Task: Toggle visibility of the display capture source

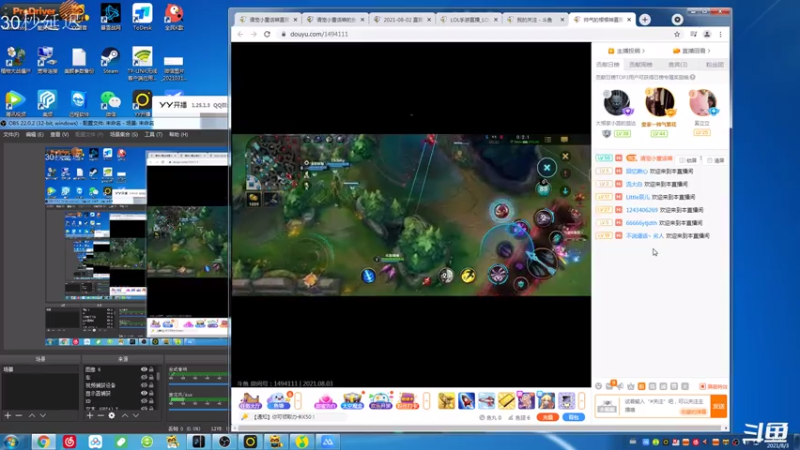Action: pos(144,393)
